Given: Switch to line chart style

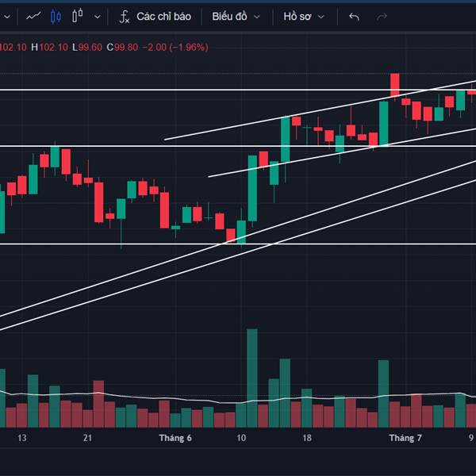Looking at the screenshot, I should (x=33, y=16).
